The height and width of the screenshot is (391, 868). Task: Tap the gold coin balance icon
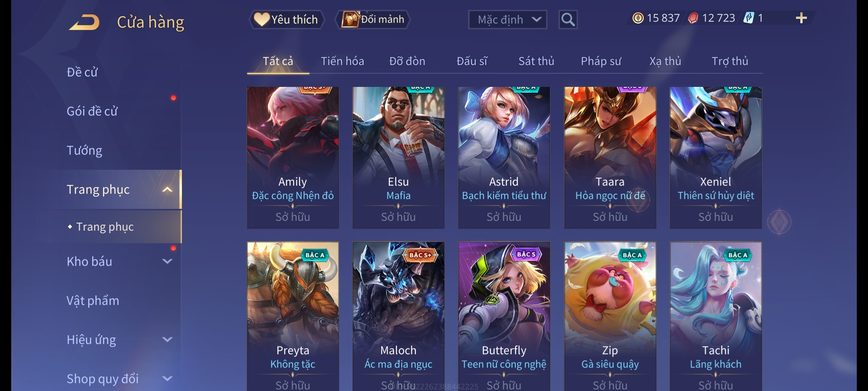(x=638, y=18)
